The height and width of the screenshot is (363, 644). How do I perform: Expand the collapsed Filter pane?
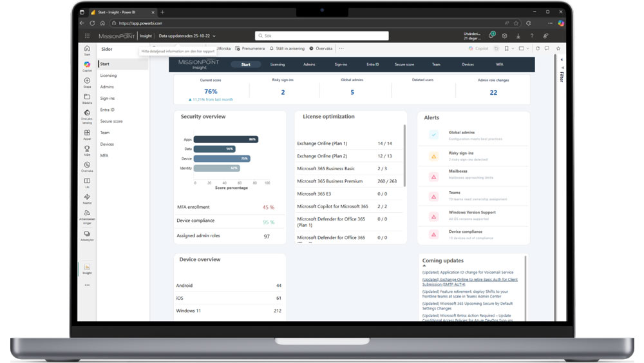(x=561, y=76)
